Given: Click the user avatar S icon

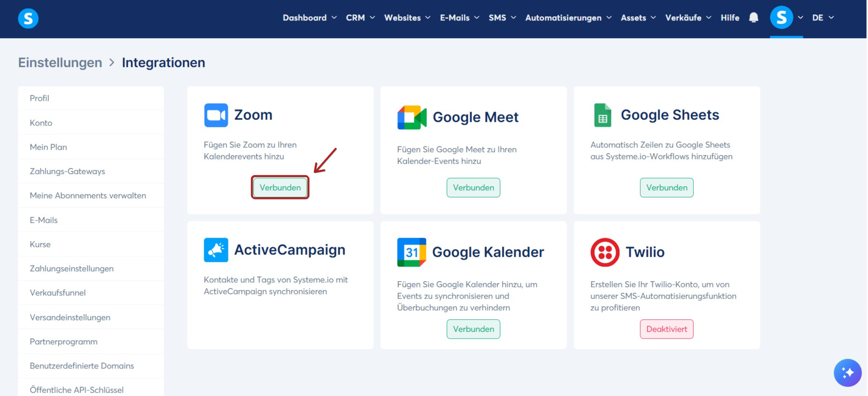Looking at the screenshot, I should [781, 18].
